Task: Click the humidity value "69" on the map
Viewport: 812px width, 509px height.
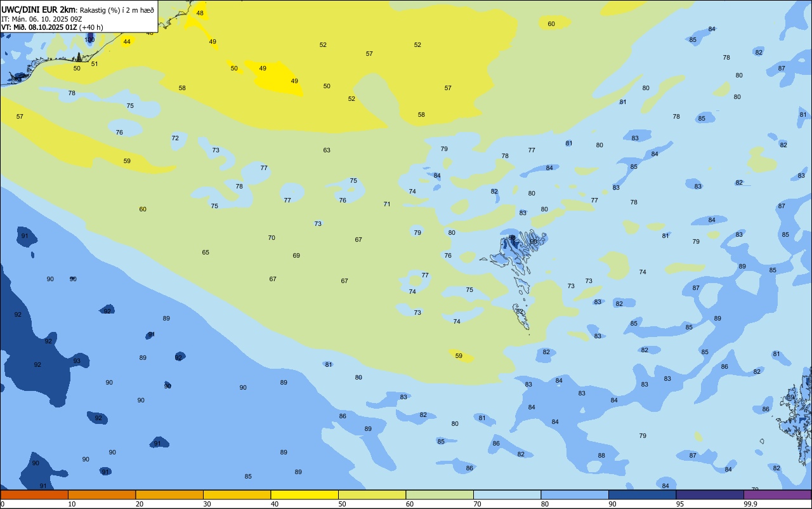Action: click(296, 256)
